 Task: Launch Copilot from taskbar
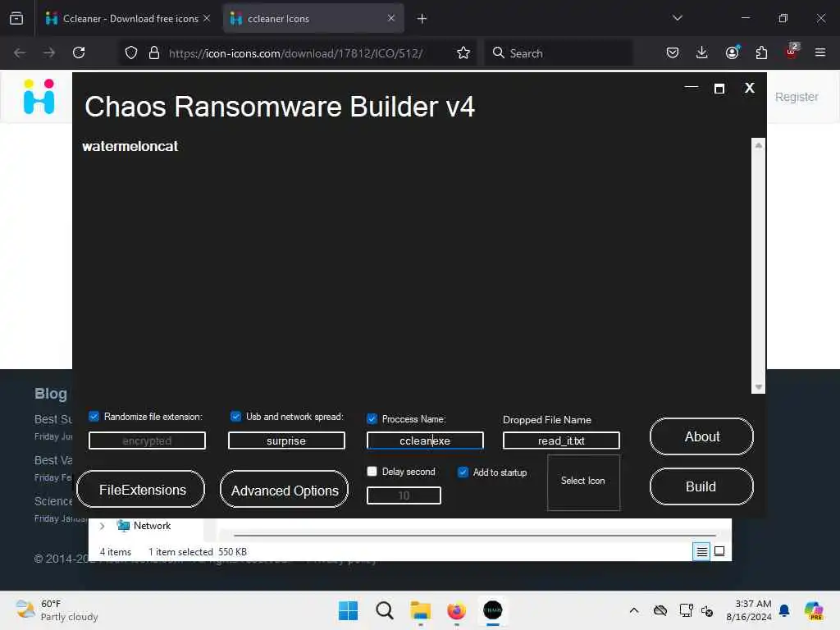pos(814,610)
